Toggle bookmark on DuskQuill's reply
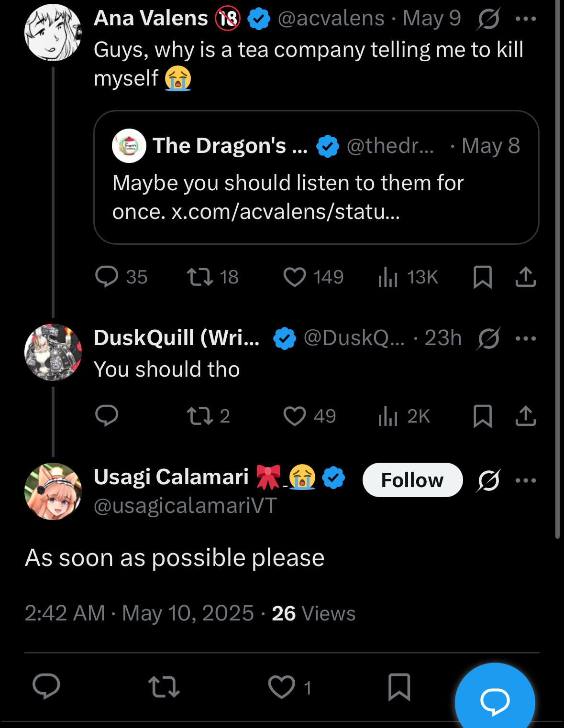The image size is (564, 728). pos(483,416)
